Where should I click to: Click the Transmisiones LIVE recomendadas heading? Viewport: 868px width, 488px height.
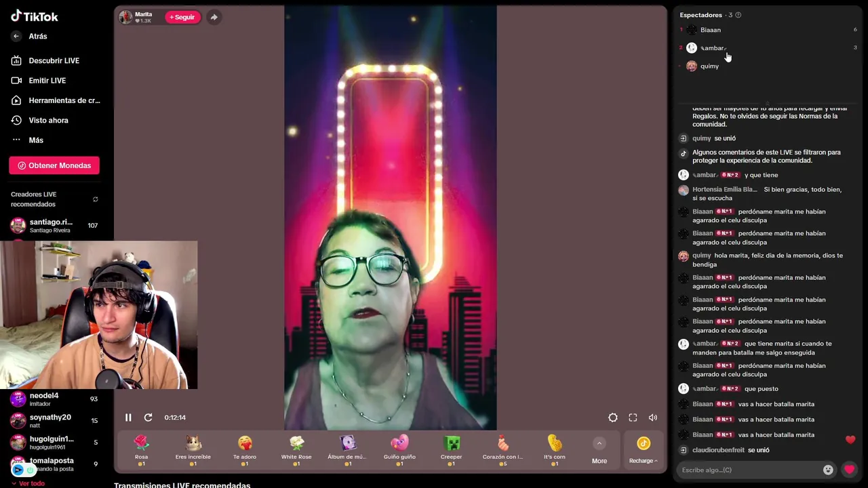(x=182, y=485)
